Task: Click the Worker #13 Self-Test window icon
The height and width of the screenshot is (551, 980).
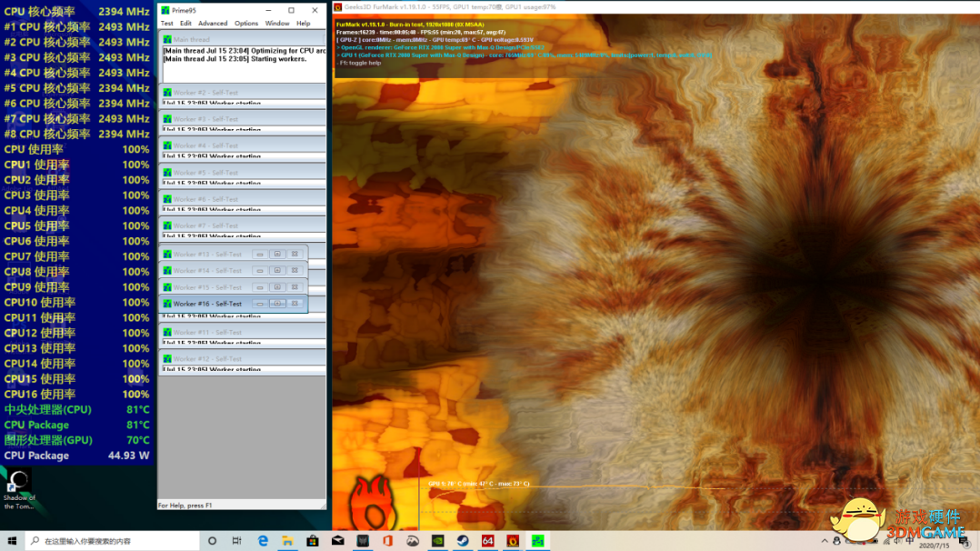Action: 167,254
